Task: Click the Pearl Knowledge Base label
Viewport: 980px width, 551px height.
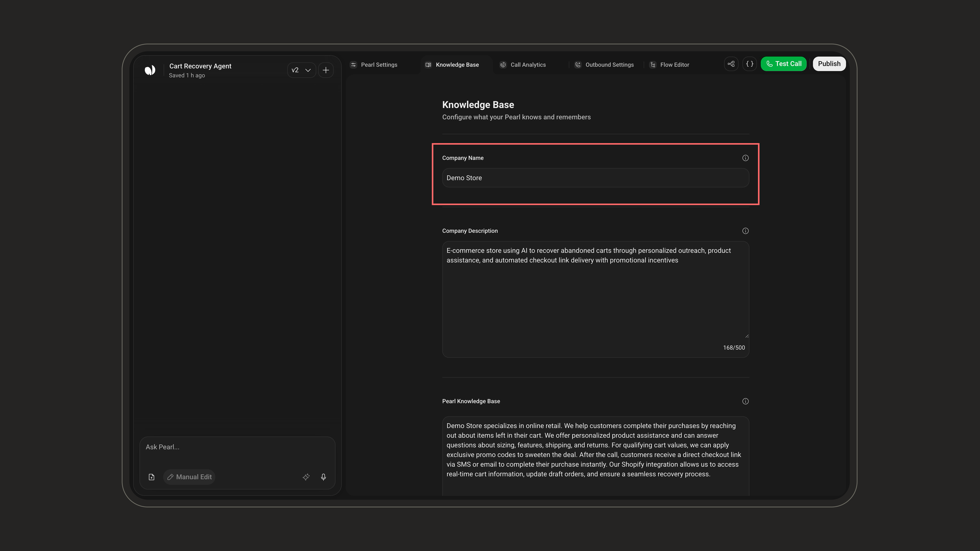Action: point(471,401)
